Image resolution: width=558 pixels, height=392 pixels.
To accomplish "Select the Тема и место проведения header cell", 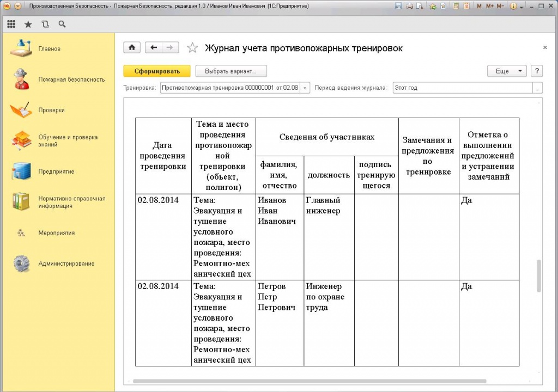I will 223,156.
